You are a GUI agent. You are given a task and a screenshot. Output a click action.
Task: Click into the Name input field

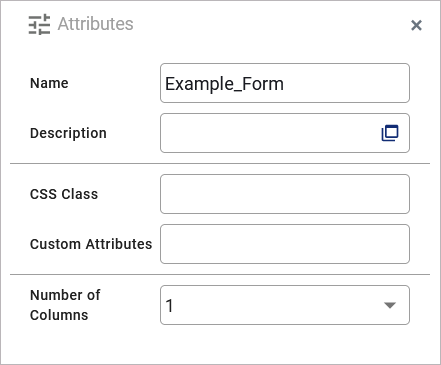point(285,83)
